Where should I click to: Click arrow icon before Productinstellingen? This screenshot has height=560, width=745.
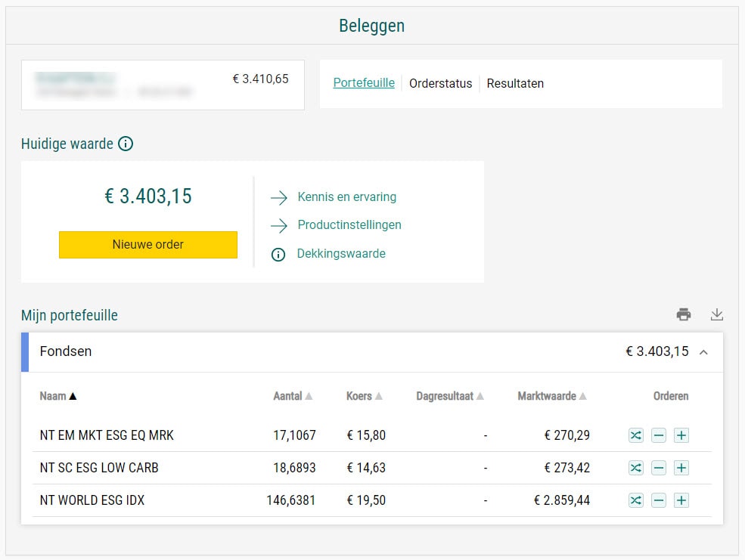point(279,225)
